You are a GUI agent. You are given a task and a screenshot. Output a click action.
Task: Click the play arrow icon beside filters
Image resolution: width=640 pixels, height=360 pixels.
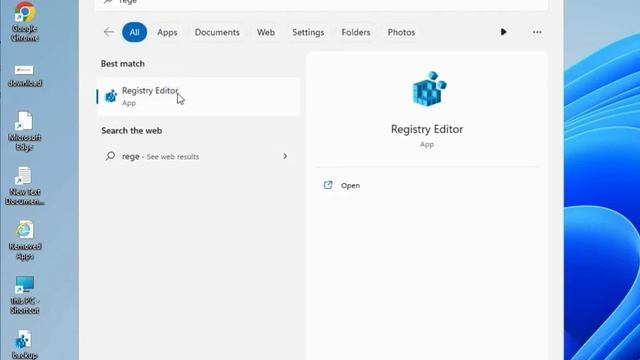click(503, 32)
